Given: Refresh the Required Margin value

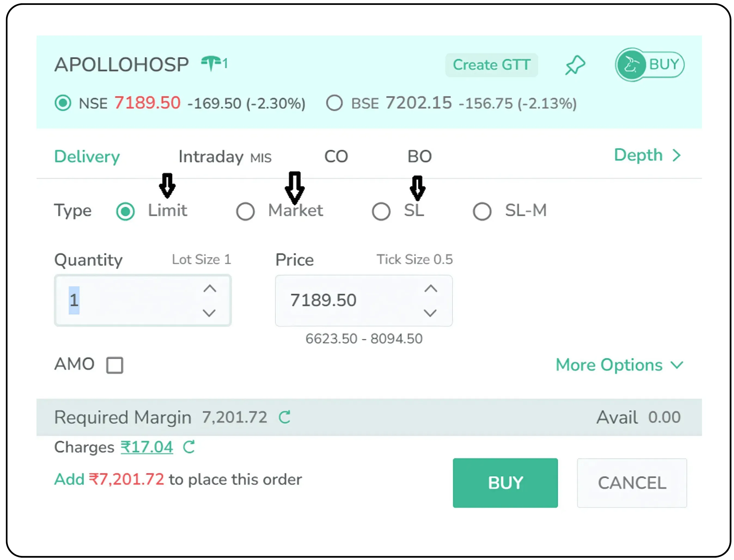Looking at the screenshot, I should 284,417.
